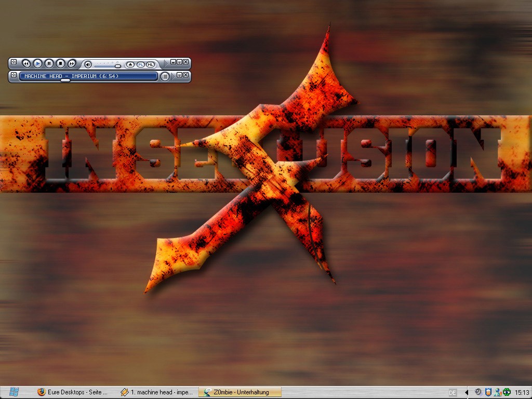Click the 15:13 system clock
The width and height of the screenshot is (532, 399).
pos(522,393)
